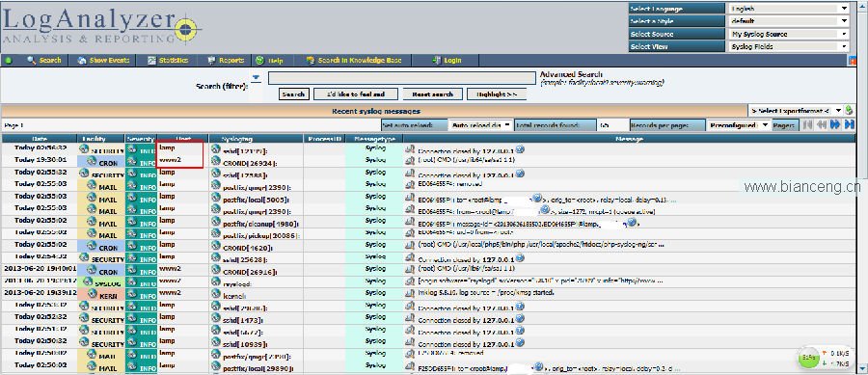The width and height of the screenshot is (868, 375).
Task: Click the Reset search button
Action: point(432,94)
